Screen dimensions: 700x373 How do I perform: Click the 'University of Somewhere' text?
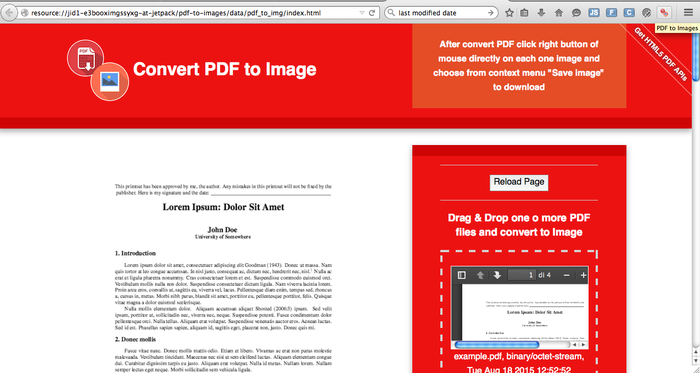coord(223,237)
